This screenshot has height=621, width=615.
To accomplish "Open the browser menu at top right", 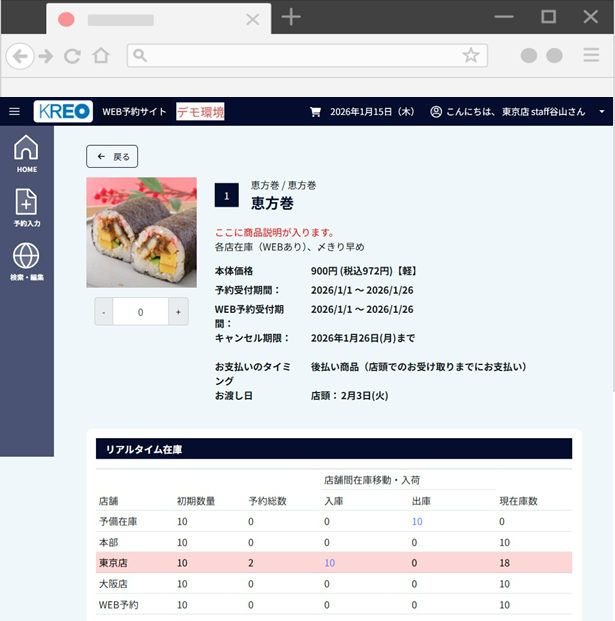I will click(591, 56).
